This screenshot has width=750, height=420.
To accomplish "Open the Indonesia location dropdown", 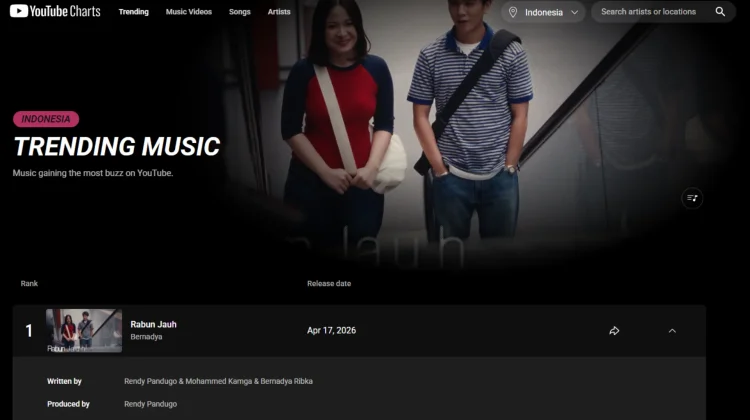I will pyautogui.click(x=543, y=12).
